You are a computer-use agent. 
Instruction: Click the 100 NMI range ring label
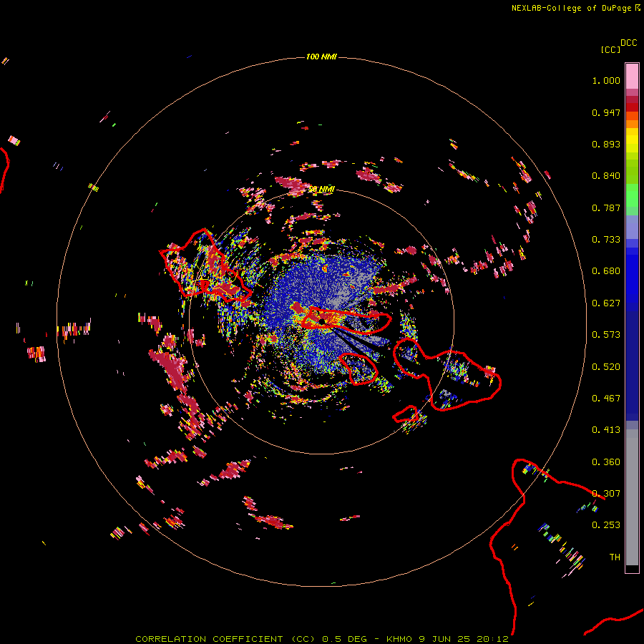pyautogui.click(x=321, y=57)
